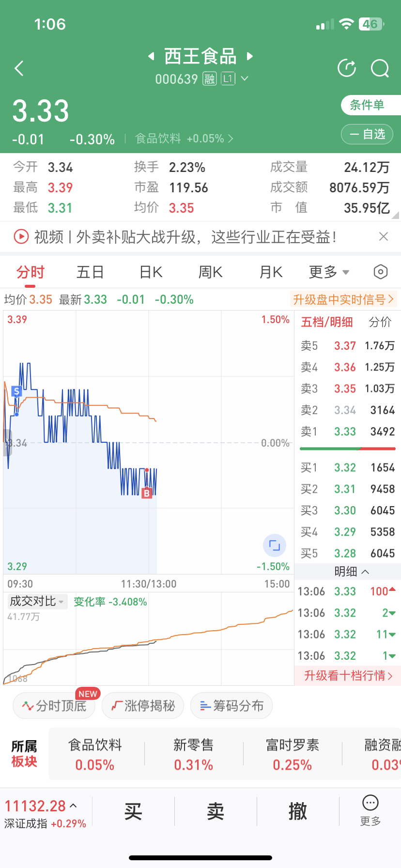Tap the 卖 sell button
This screenshot has width=401, height=868.
216,811
